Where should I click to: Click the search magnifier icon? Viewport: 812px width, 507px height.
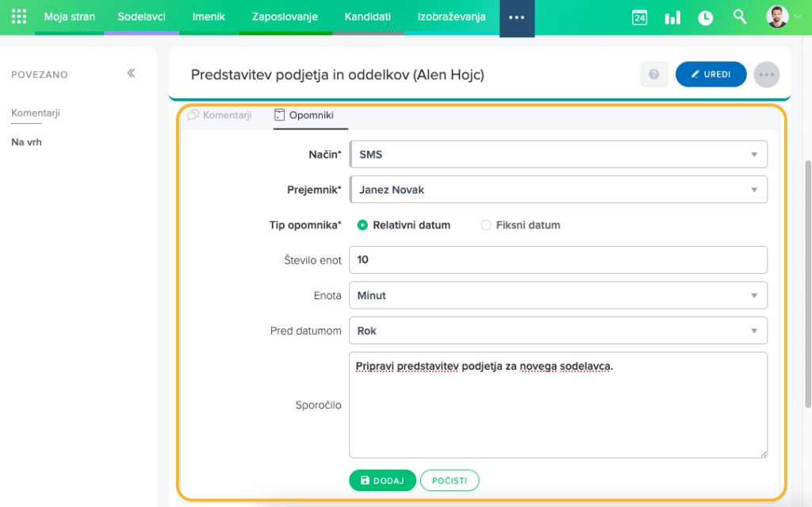click(x=740, y=17)
